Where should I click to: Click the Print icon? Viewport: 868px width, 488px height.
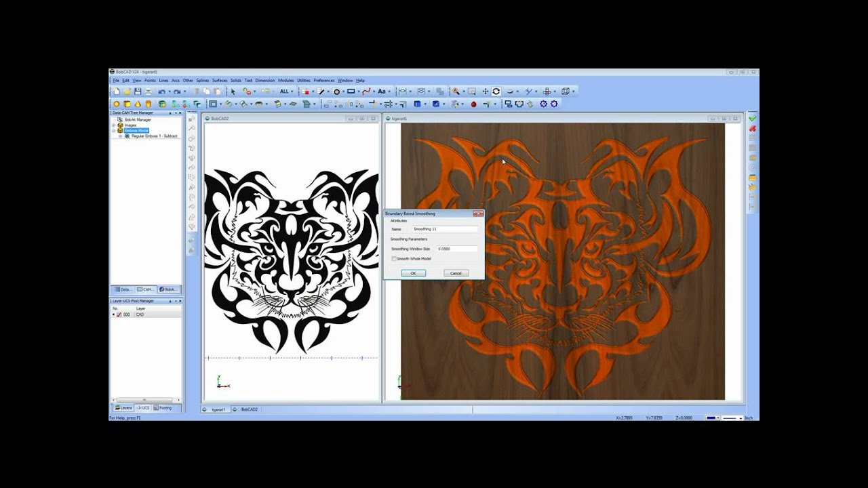(149, 91)
